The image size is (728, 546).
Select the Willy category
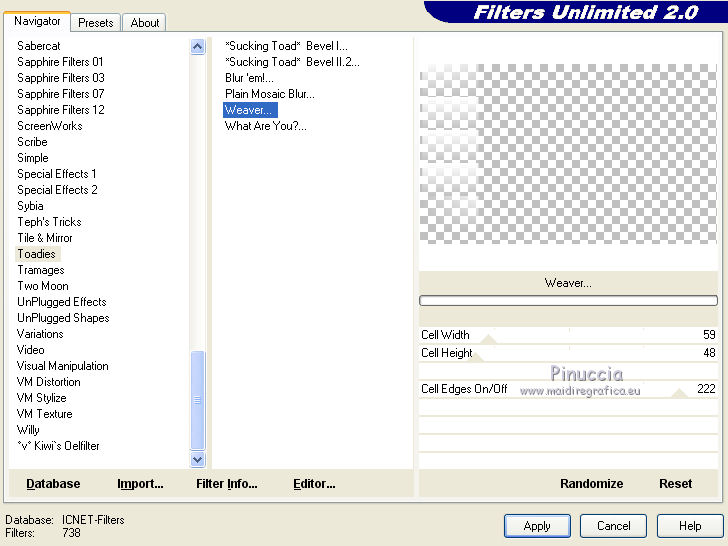[28, 430]
